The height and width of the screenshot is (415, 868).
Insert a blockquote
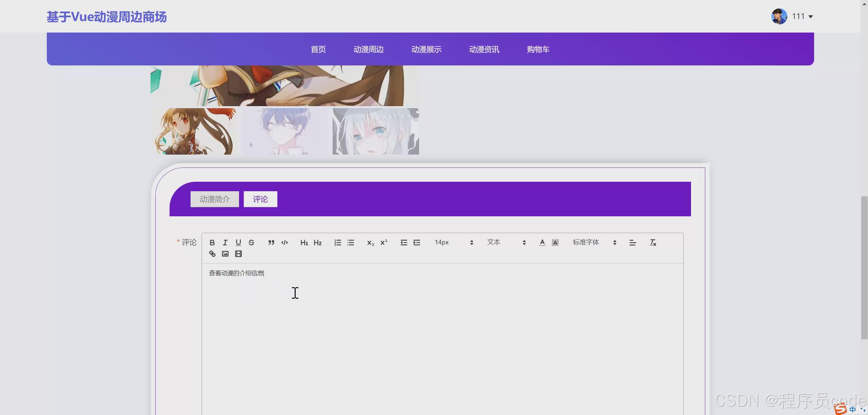(271, 242)
